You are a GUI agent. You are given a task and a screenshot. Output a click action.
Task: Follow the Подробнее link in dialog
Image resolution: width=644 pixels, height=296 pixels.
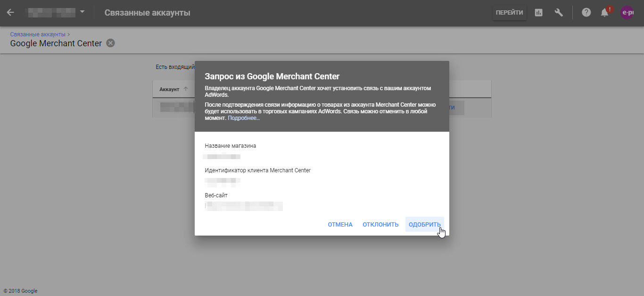pyautogui.click(x=244, y=118)
